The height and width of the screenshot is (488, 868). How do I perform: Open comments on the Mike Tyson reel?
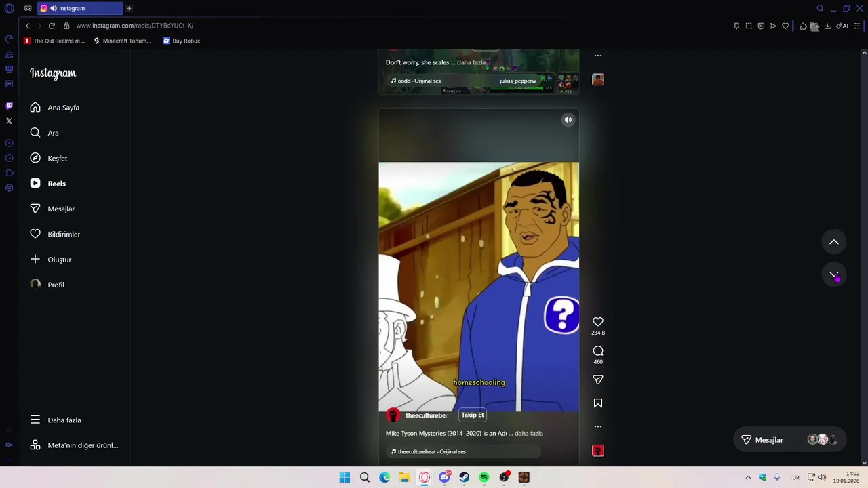click(x=598, y=351)
